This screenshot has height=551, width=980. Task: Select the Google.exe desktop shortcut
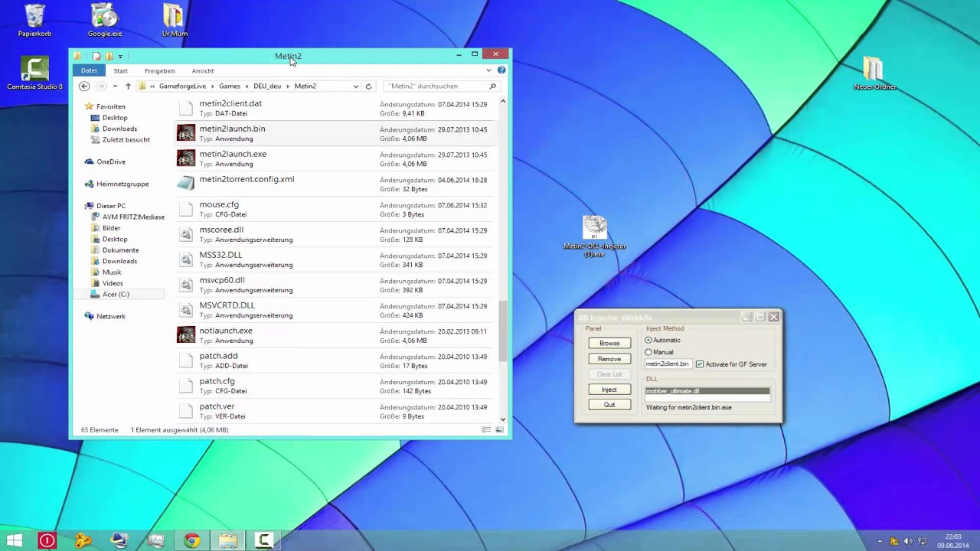point(105,20)
